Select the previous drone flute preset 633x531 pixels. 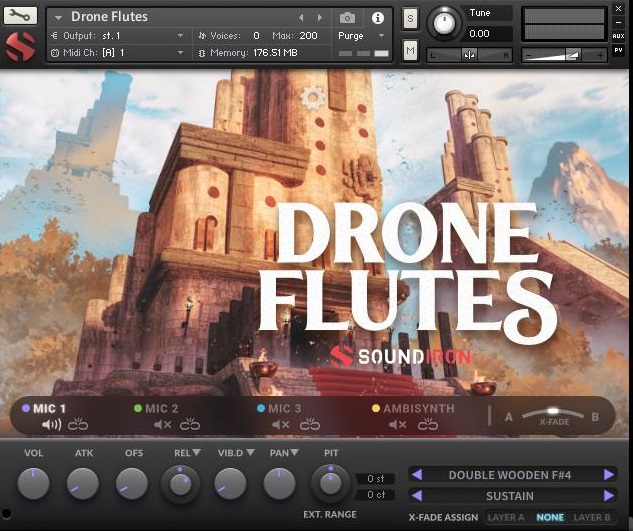point(417,475)
